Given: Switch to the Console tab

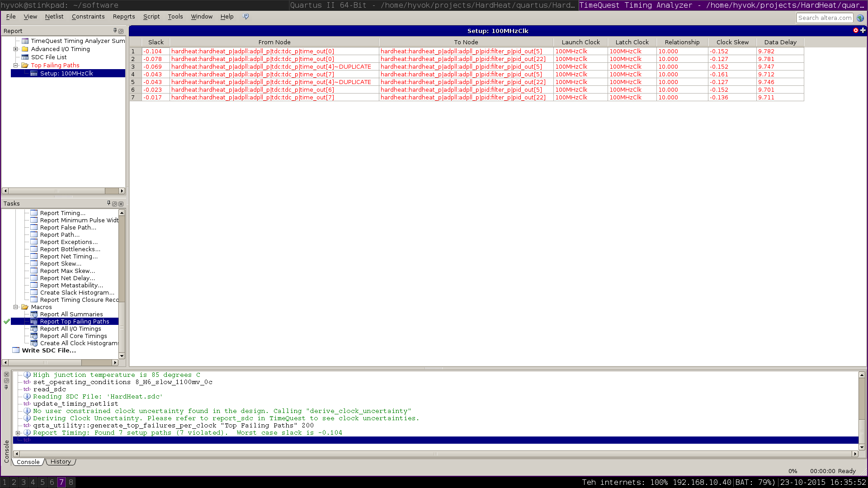Looking at the screenshot, I should click(28, 462).
